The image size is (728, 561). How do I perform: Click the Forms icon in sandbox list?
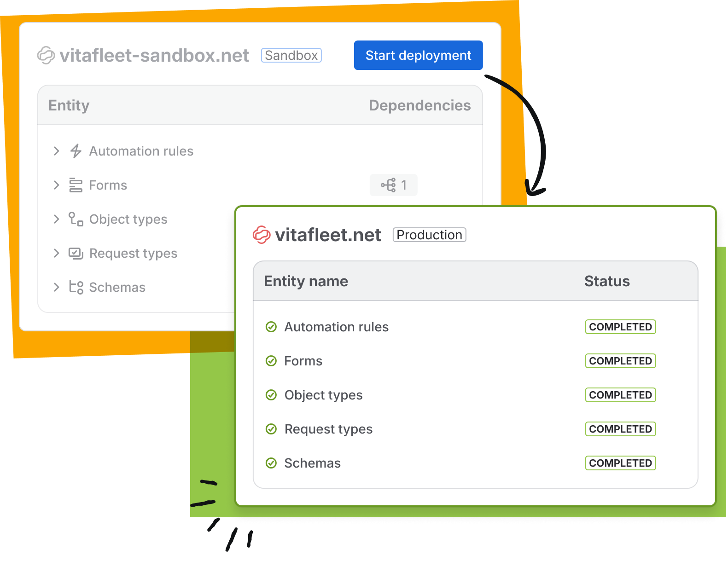76,185
